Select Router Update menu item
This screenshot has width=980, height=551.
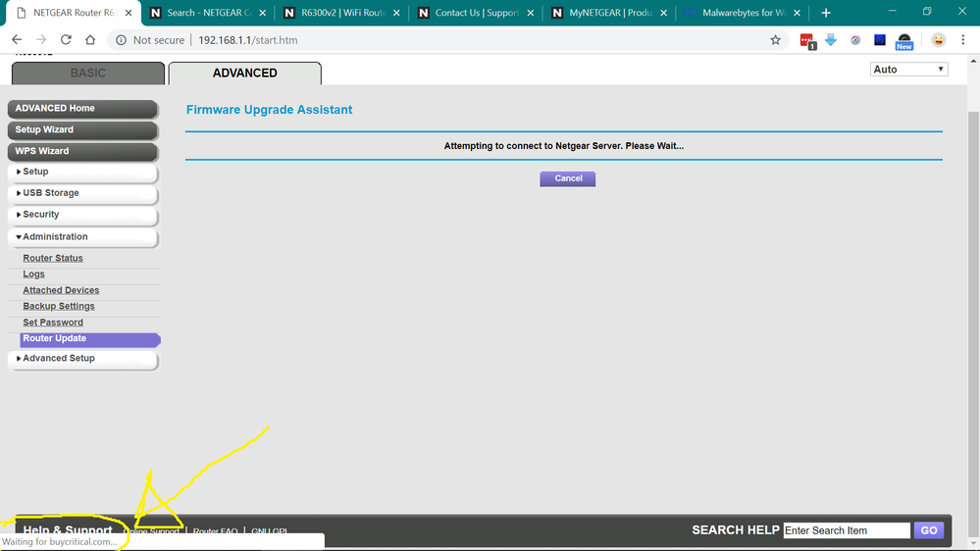(90, 339)
